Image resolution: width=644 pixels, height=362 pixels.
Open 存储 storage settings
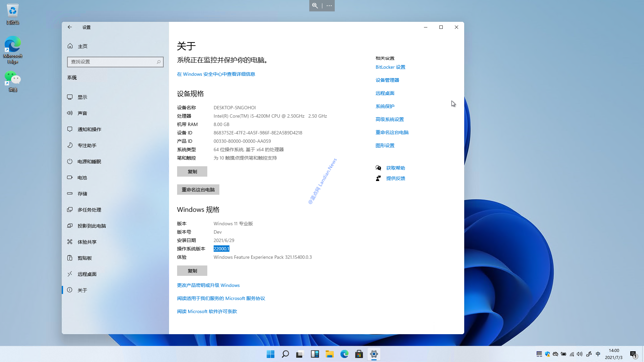coord(115,194)
